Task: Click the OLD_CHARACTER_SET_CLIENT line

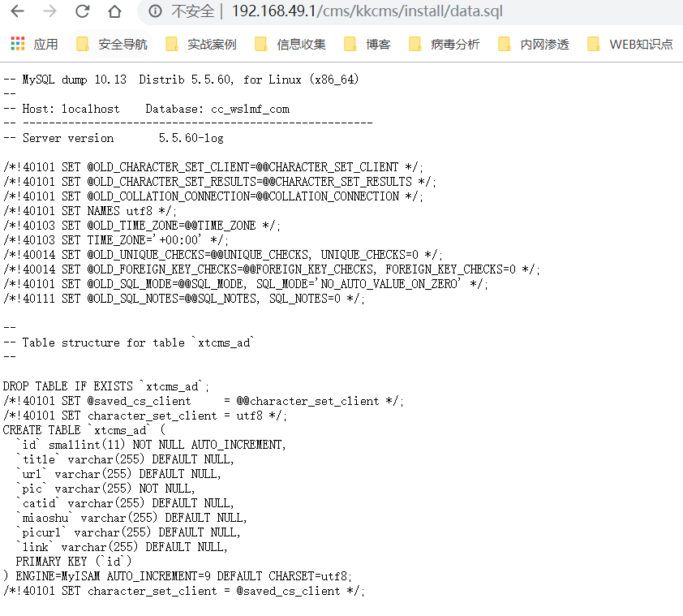Action: pyautogui.click(x=213, y=167)
